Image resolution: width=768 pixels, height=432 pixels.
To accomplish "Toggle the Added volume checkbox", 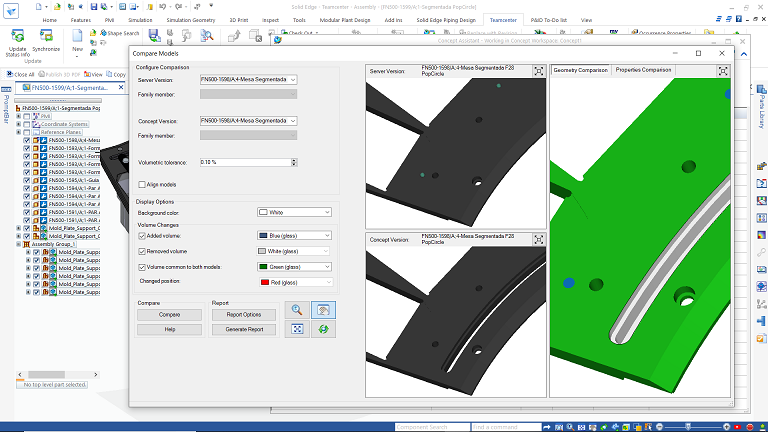I will pos(141,236).
